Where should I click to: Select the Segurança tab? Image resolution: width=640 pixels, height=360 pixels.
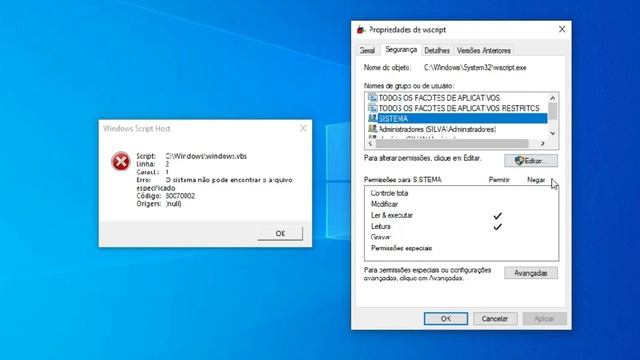point(401,49)
